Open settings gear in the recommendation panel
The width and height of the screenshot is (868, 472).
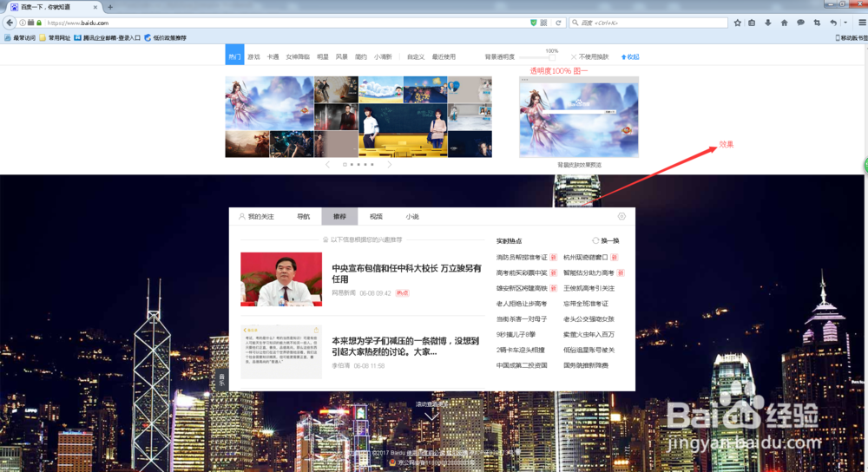click(x=621, y=216)
